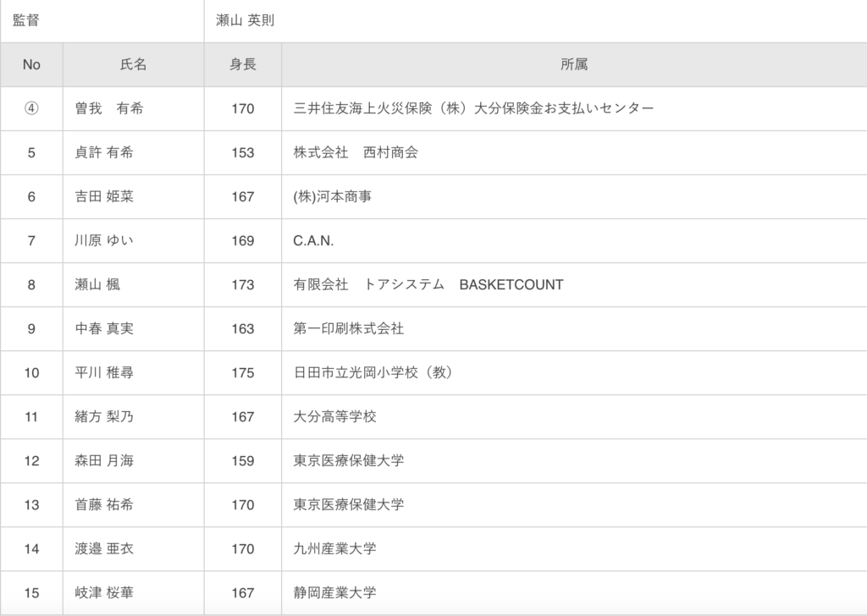The width and height of the screenshot is (867, 616).
Task: Click 株式会社 西村商会 affiliation cell
Action: coord(574,152)
